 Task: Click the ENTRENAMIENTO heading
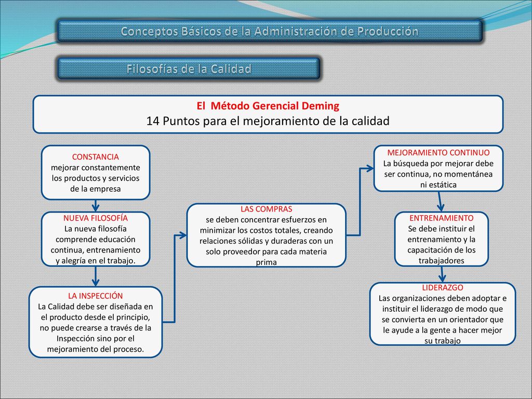[x=442, y=218]
